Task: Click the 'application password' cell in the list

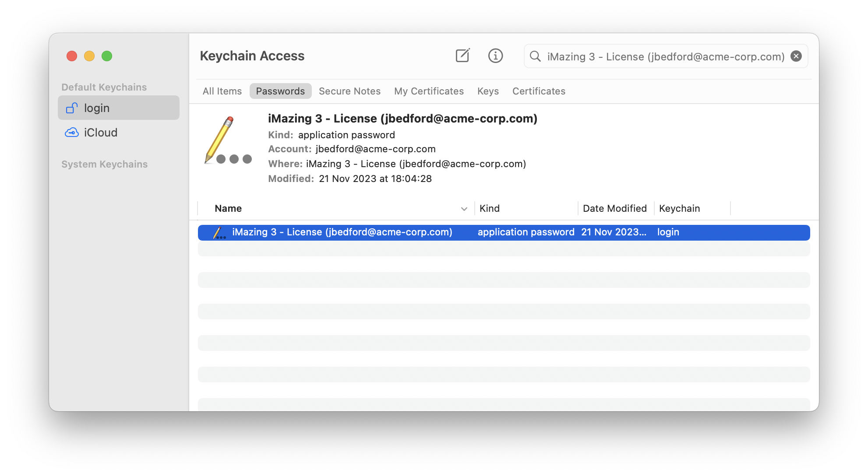Action: (526, 232)
